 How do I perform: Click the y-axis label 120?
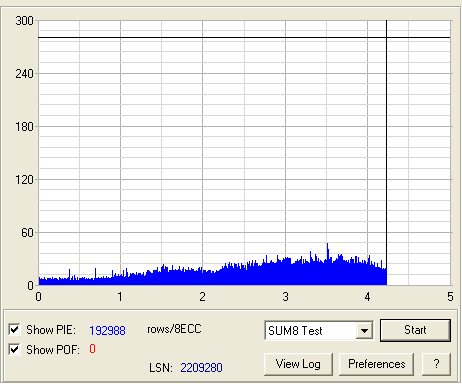tap(25, 180)
